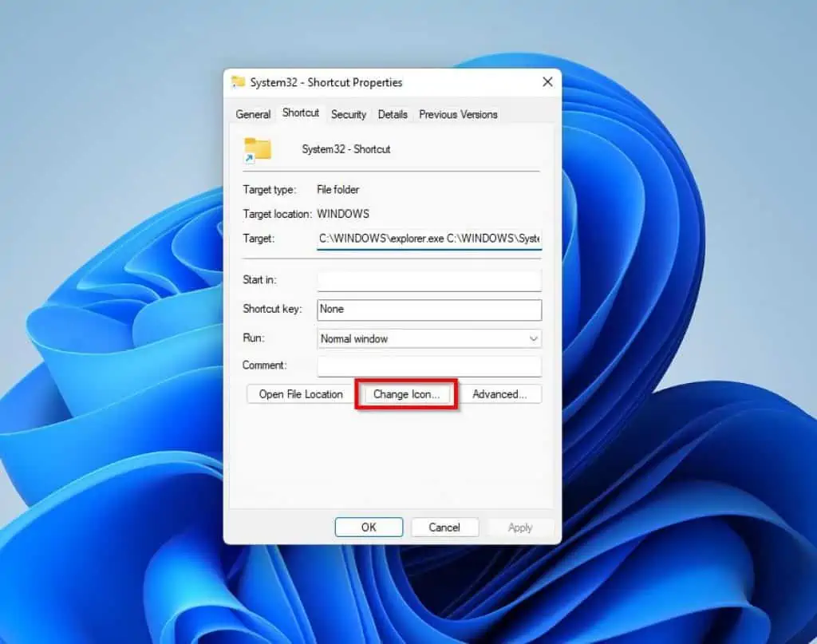Focus the Start in text field

(429, 281)
